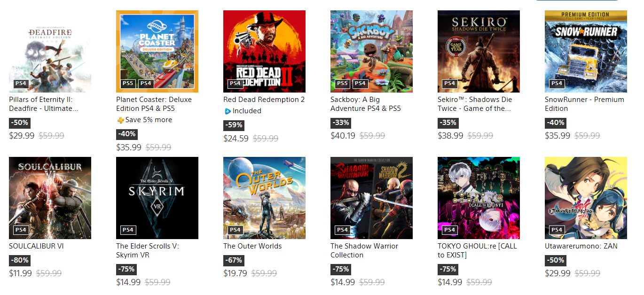Click the PS4 badge on Skyrim VR cover
The width and height of the screenshot is (644, 295).
click(x=127, y=230)
